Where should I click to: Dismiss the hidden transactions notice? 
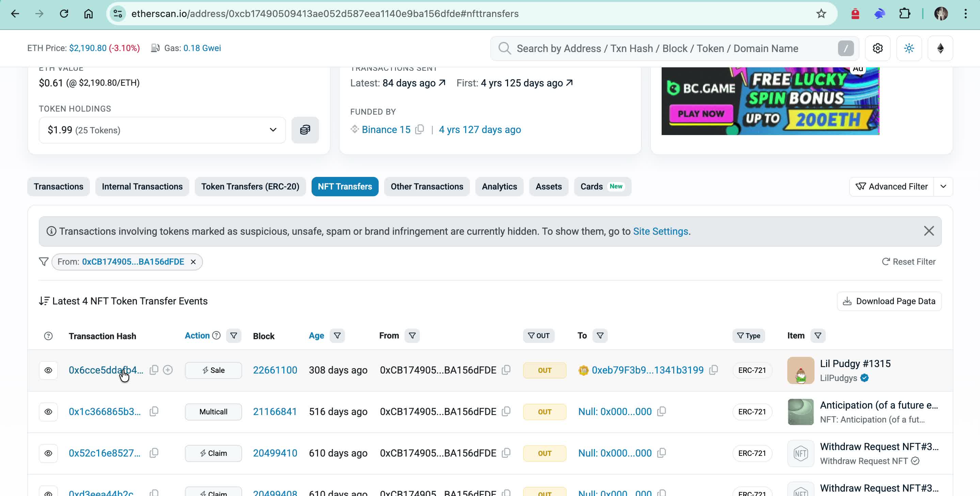(929, 231)
